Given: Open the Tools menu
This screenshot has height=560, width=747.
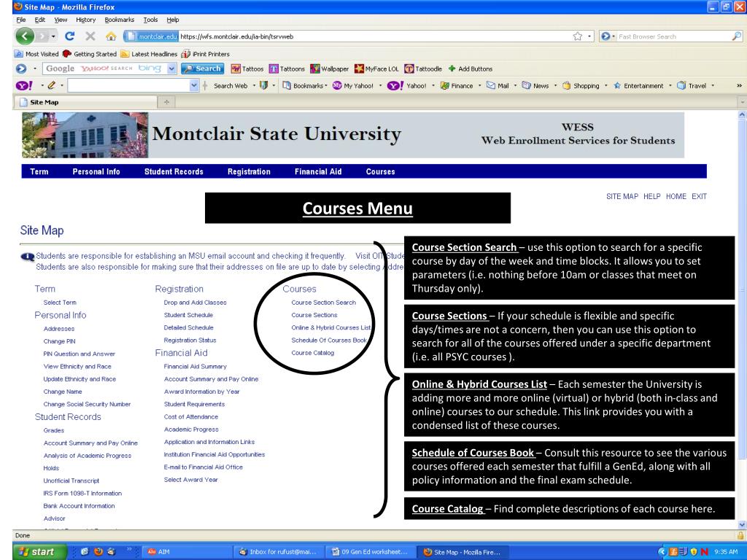Looking at the screenshot, I should [x=150, y=20].
